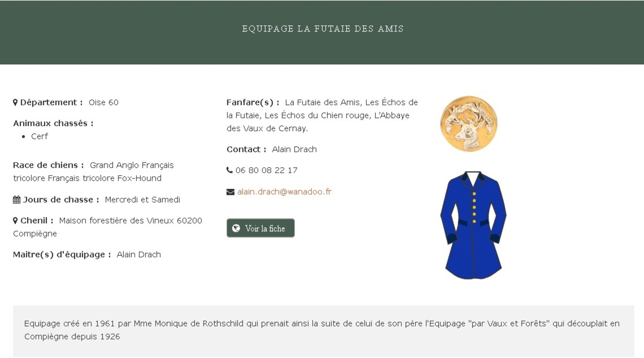Click the calendar icon next to Jours de chasse

17,200
